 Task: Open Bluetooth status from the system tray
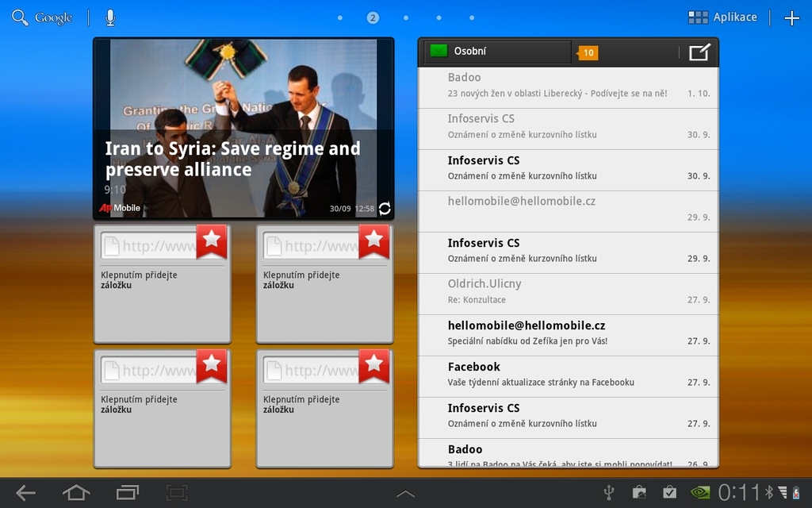point(769,492)
